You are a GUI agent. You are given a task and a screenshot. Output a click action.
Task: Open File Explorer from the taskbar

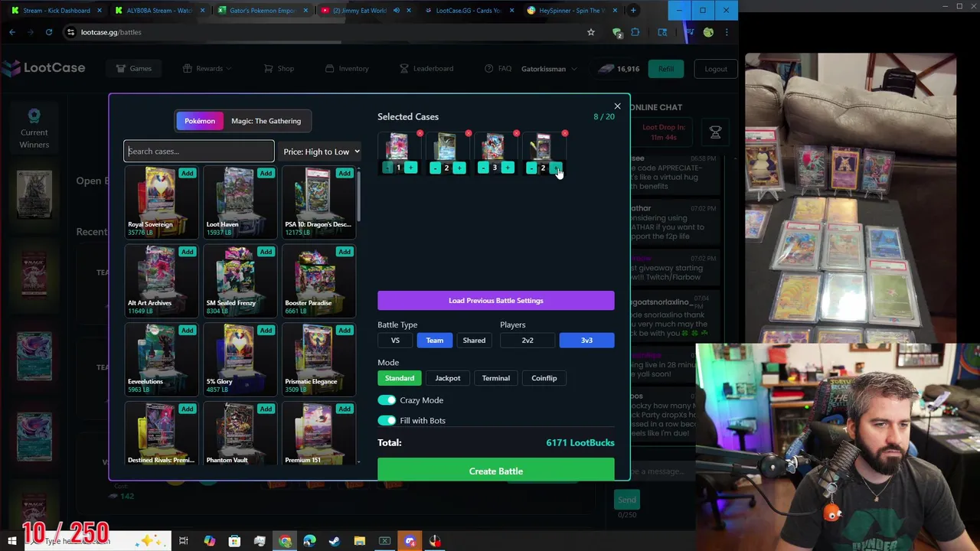360,541
